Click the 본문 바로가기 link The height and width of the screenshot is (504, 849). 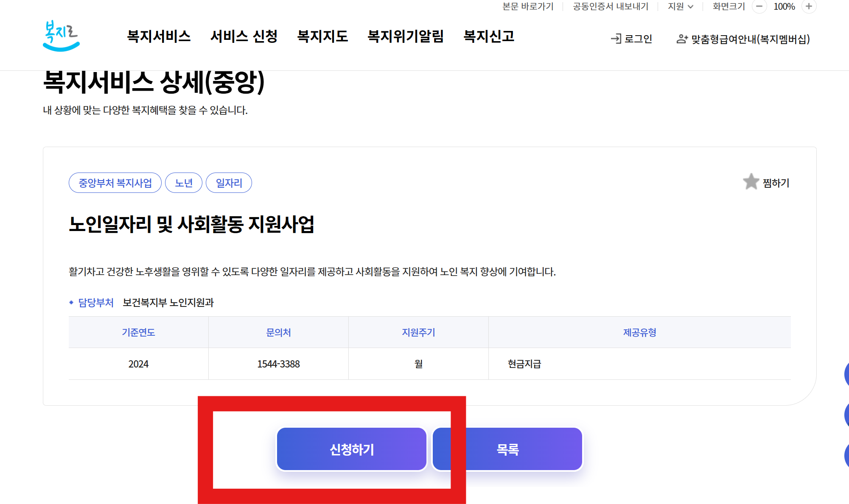coord(528,6)
